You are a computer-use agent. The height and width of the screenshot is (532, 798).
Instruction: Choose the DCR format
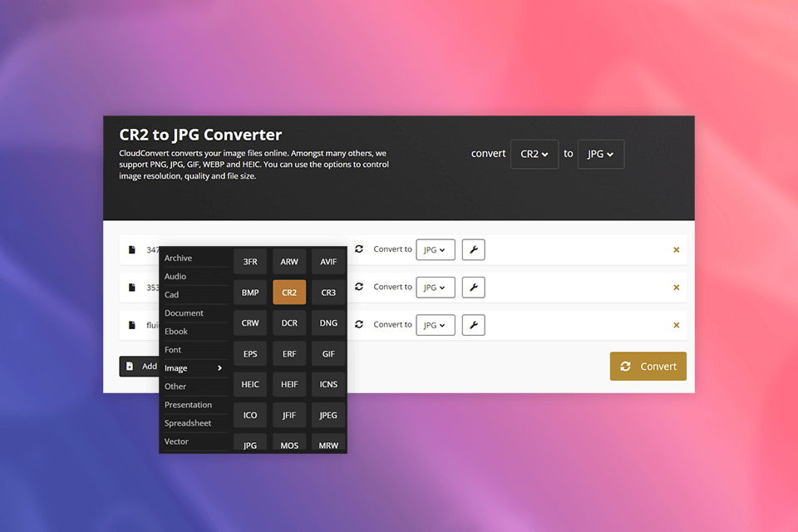pos(289,323)
